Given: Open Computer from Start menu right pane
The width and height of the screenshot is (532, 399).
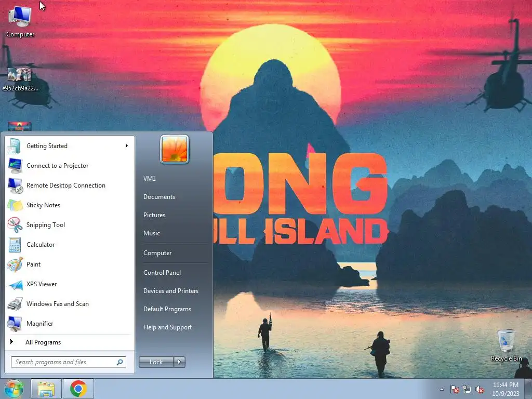Looking at the screenshot, I should coord(157,253).
